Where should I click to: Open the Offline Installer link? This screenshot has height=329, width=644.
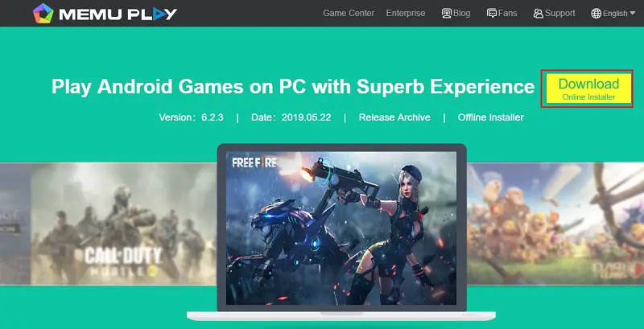[x=491, y=117]
